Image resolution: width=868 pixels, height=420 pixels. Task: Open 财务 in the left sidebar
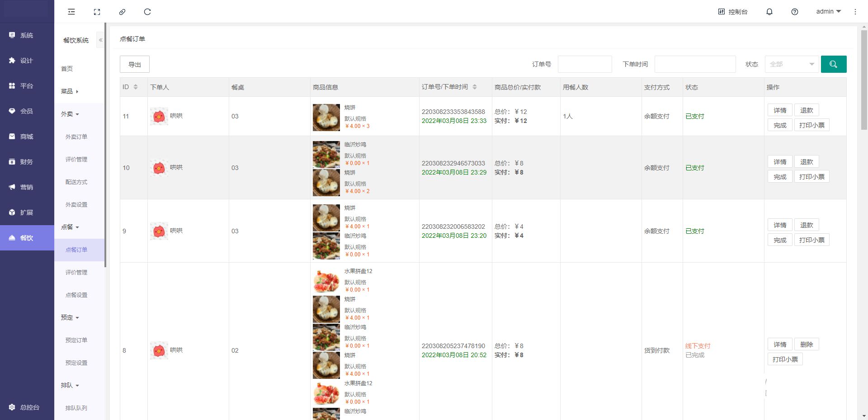(26, 162)
